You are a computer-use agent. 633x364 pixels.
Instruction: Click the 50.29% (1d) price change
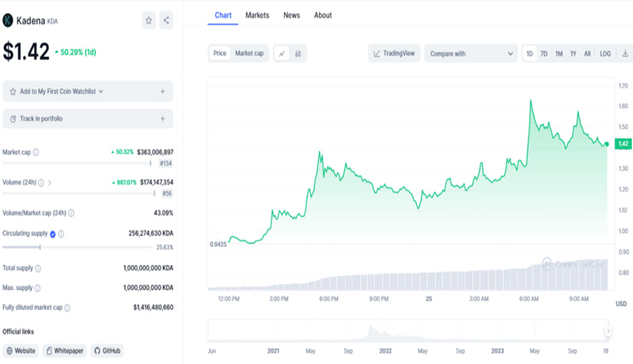(75, 52)
